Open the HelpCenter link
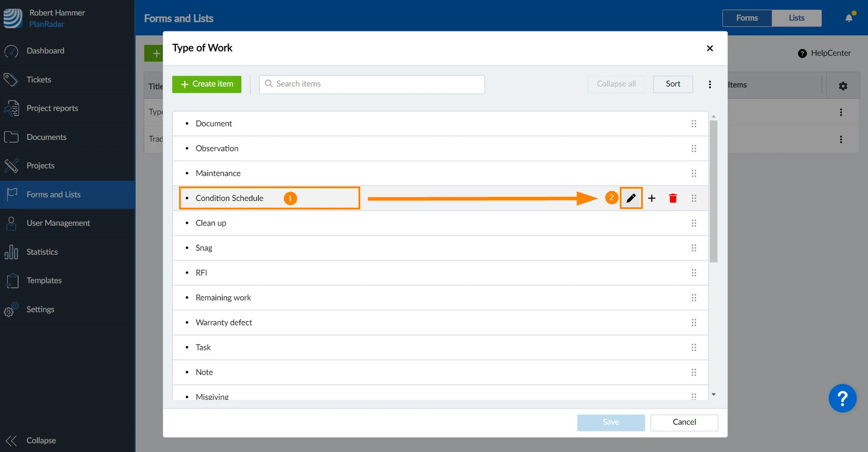The image size is (868, 452). [824, 53]
